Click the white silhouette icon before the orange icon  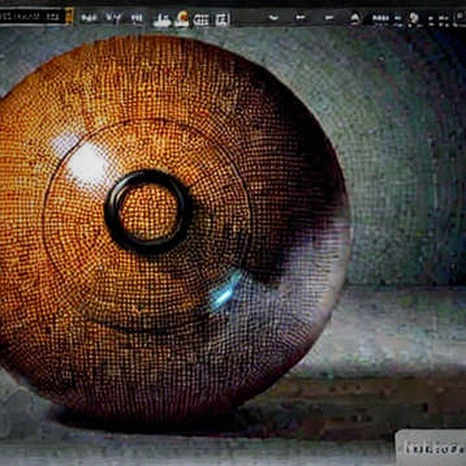coord(162,20)
